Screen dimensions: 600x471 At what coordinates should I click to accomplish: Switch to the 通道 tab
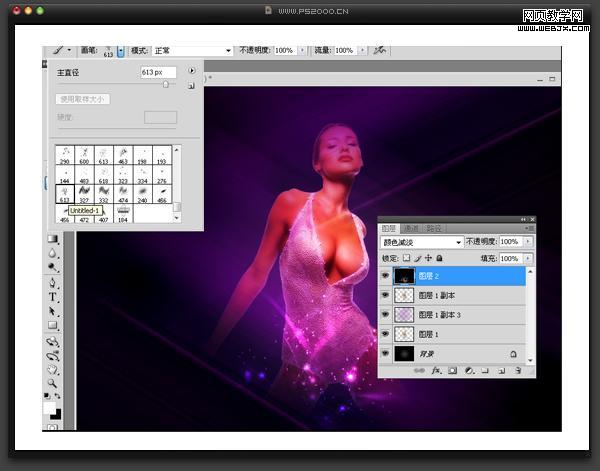tap(411, 228)
